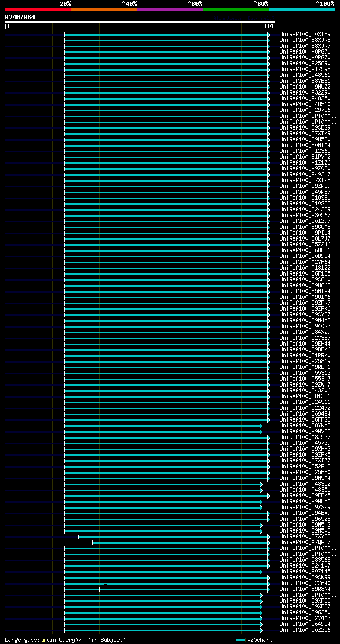Click UniRef100_A8J537 label
The width and height of the screenshot is (340, 644).
click(x=305, y=437)
